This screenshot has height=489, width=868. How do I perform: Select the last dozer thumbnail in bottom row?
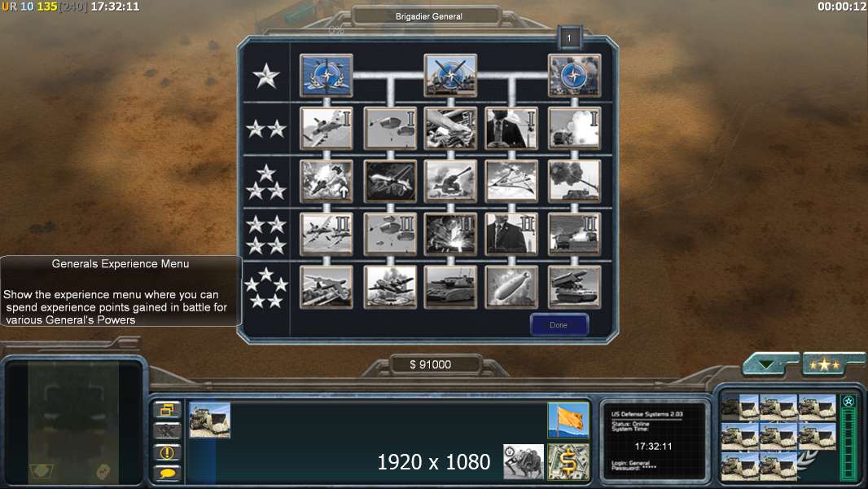click(x=778, y=465)
